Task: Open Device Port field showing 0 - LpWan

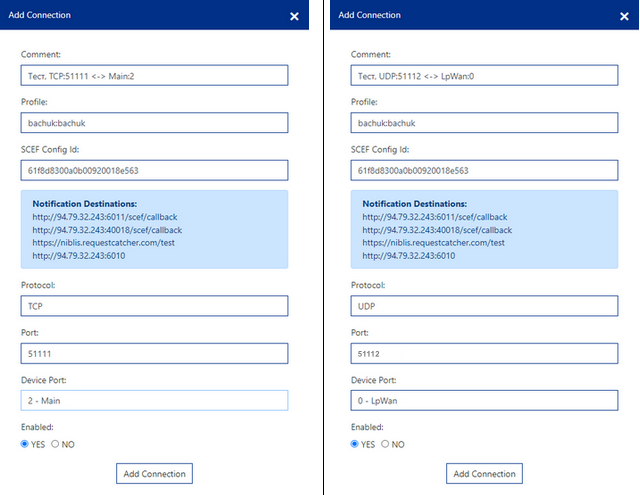Action: tap(484, 400)
